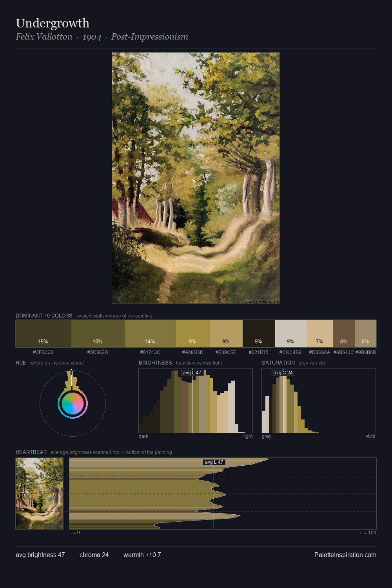
Task: Click the hex code #B39C5E text
Action: tap(226, 352)
